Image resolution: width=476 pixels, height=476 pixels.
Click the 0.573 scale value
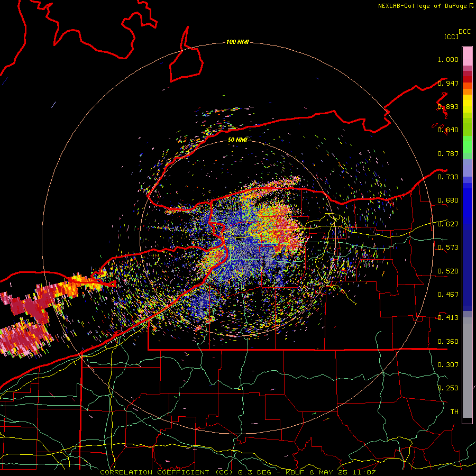tap(448, 248)
